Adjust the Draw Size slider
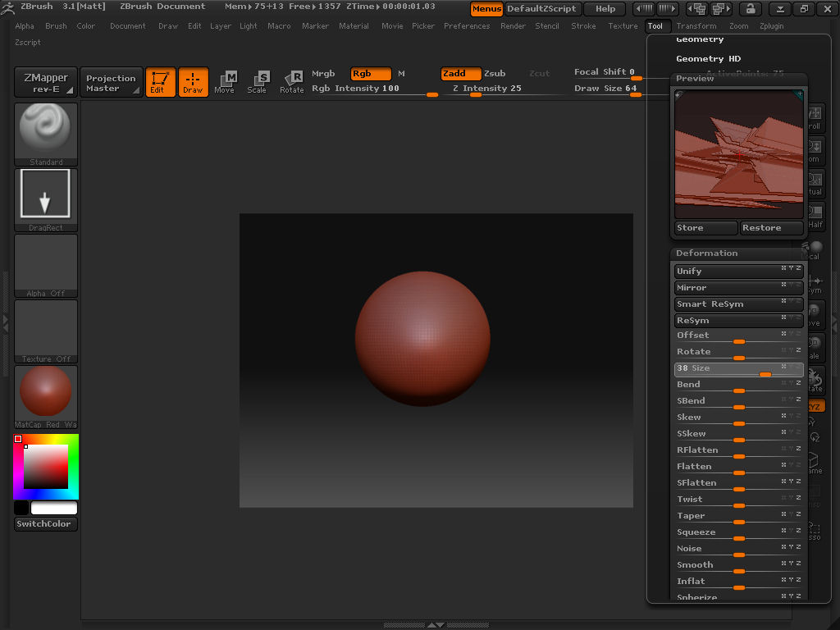 608,89
